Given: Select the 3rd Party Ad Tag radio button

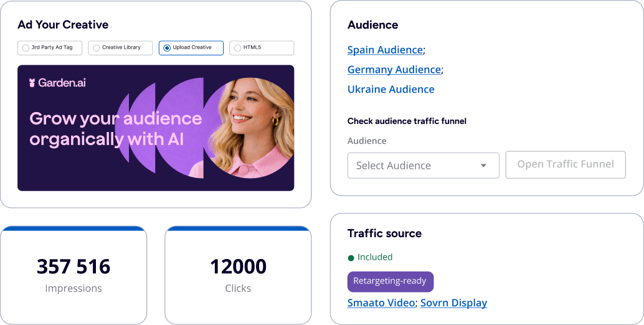Looking at the screenshot, I should pyautogui.click(x=26, y=48).
